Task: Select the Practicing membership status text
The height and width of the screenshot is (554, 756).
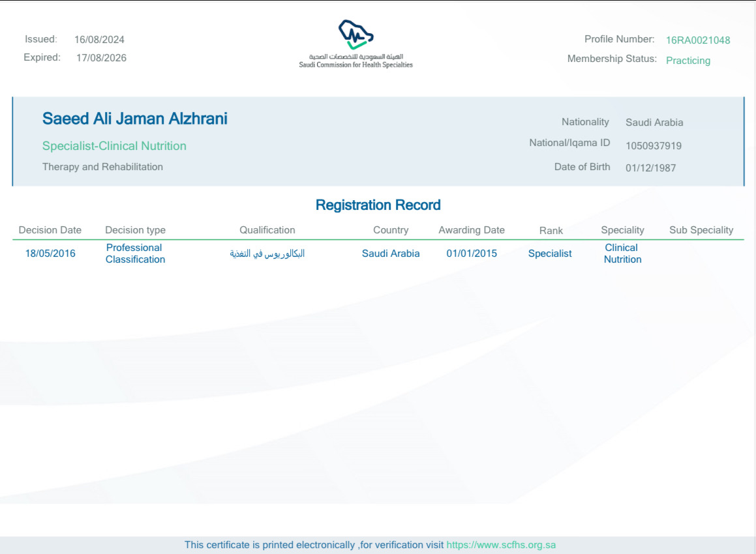Action: 688,61
